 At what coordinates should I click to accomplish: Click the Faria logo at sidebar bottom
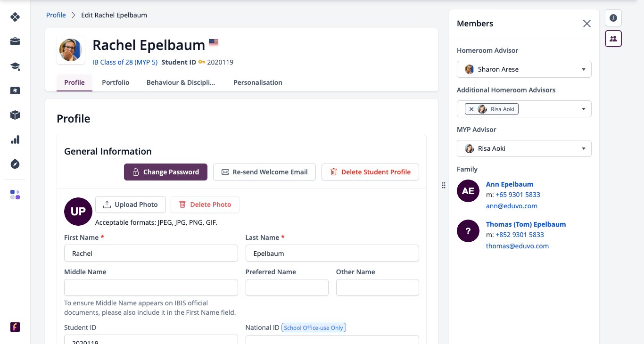pyautogui.click(x=15, y=327)
